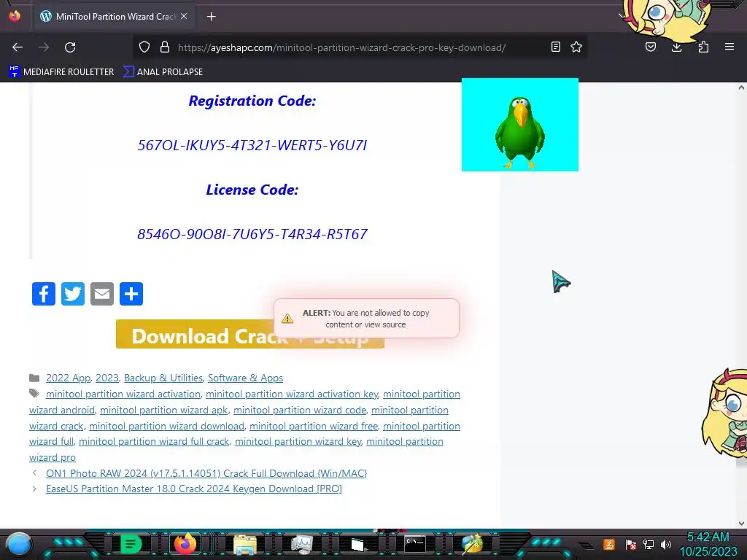Viewport: 747px width, 560px height.
Task: Click the license code 8546O-90O8I-7U6Y5-T4R34-R5T67
Action: point(252,234)
